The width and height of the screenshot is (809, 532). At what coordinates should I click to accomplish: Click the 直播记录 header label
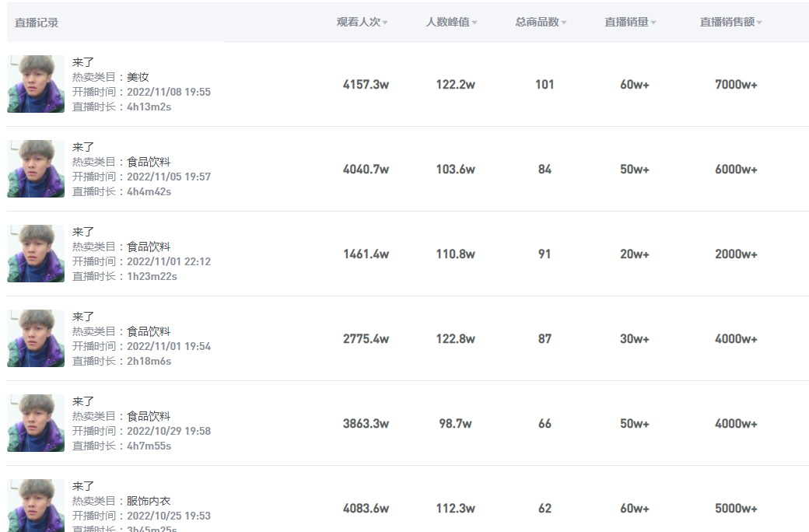tap(37, 23)
